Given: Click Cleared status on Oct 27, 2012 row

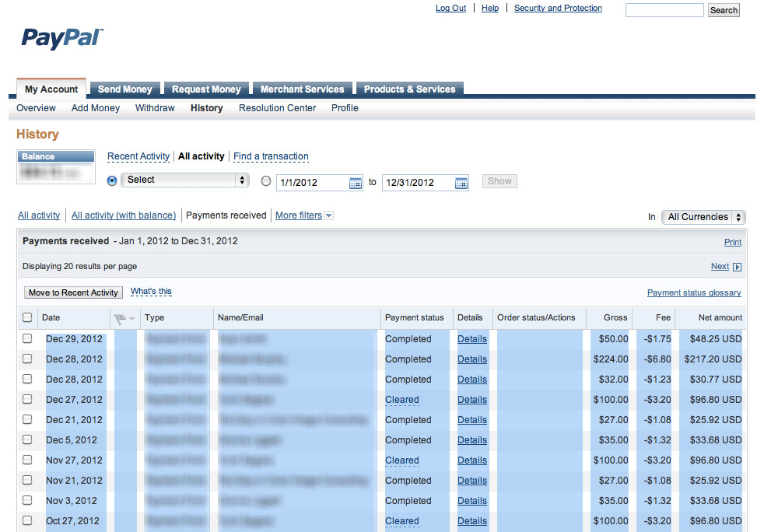Looking at the screenshot, I should (x=402, y=521).
